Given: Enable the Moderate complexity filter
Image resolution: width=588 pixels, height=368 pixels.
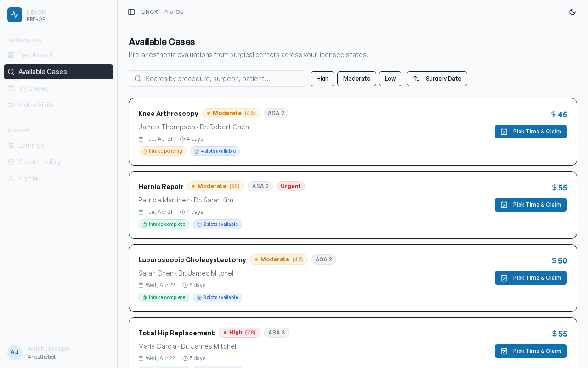Looking at the screenshot, I should tap(356, 79).
